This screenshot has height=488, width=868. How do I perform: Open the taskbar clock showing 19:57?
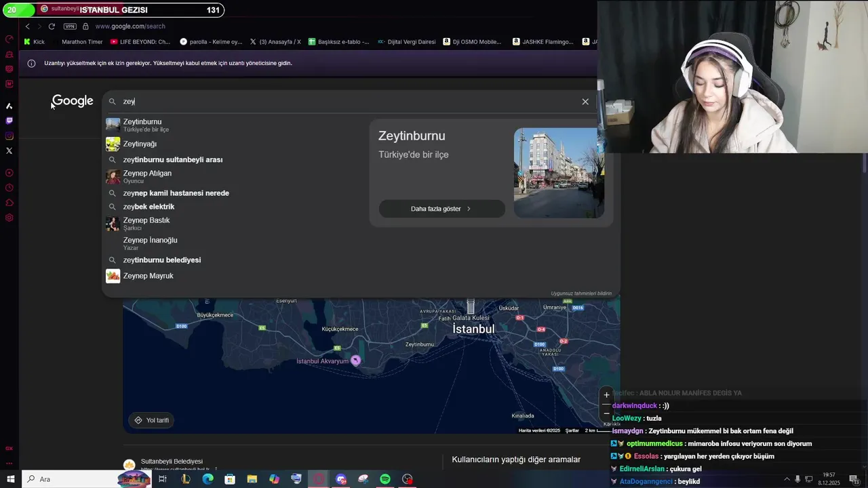pos(829,479)
